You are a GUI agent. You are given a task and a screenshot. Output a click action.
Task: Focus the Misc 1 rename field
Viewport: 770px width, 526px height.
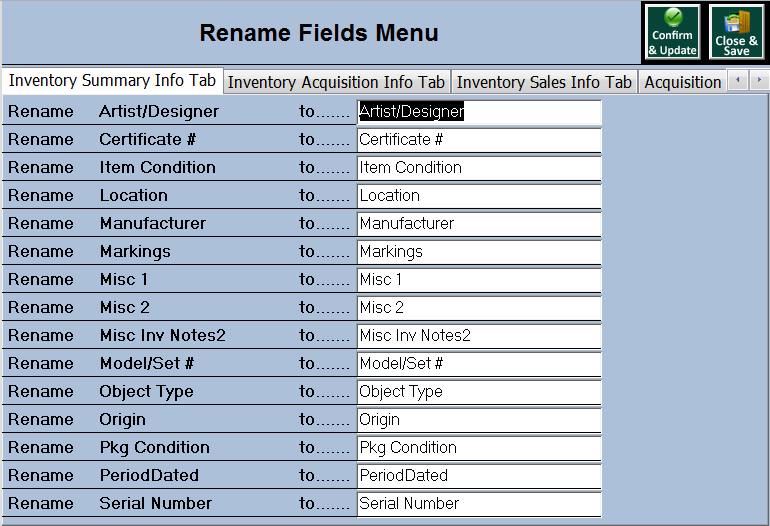click(x=479, y=280)
